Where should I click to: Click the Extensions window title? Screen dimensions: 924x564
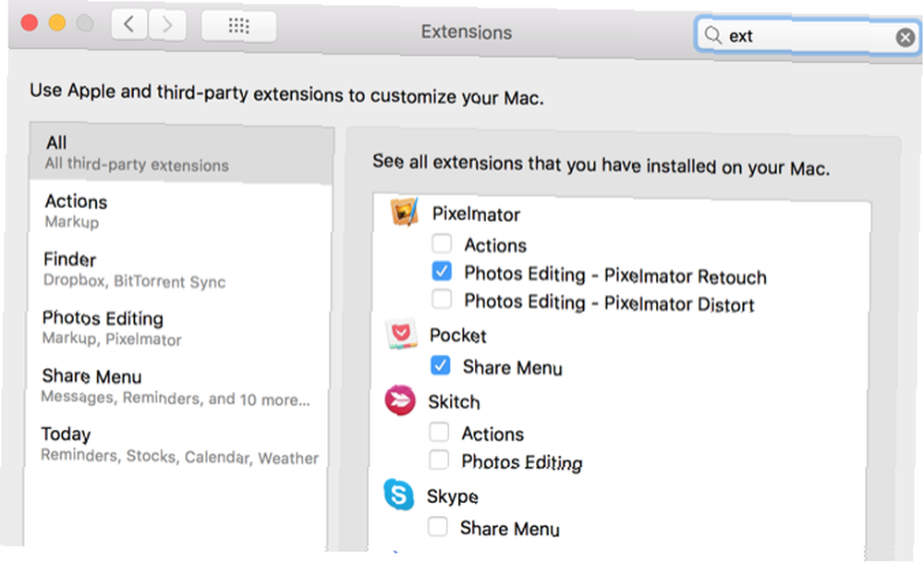point(466,31)
